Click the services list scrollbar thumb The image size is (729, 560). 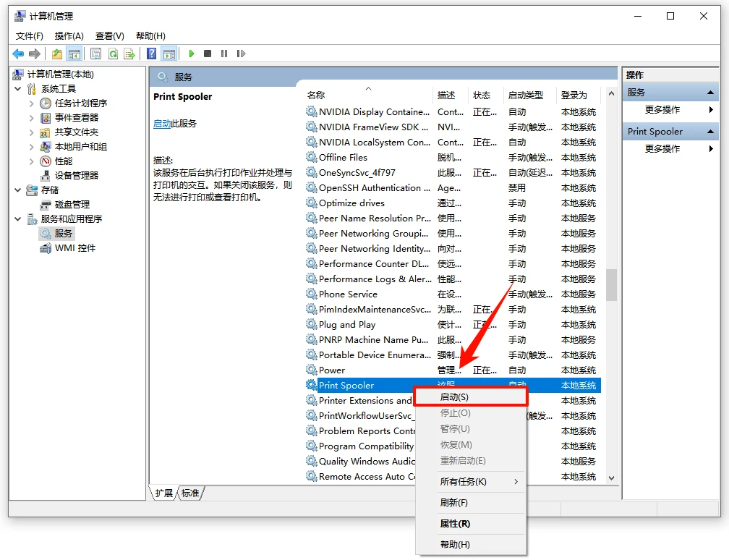pyautogui.click(x=611, y=285)
